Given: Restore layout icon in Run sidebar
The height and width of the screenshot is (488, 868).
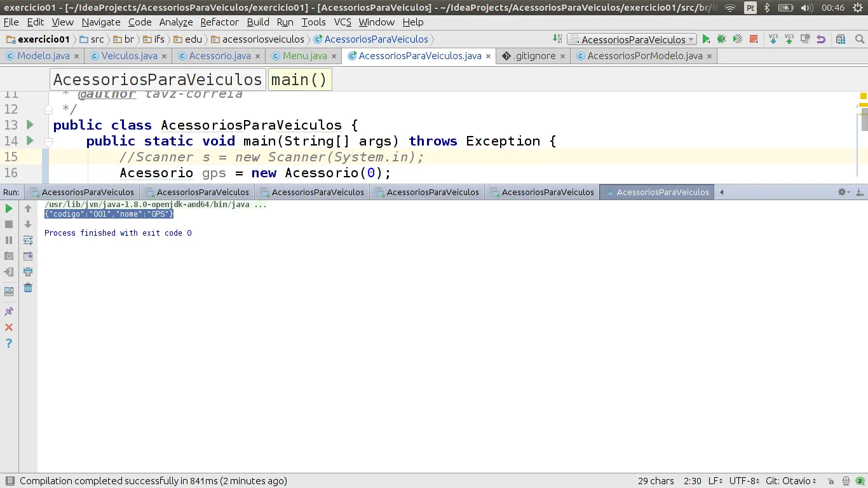Looking at the screenshot, I should 9,292.
